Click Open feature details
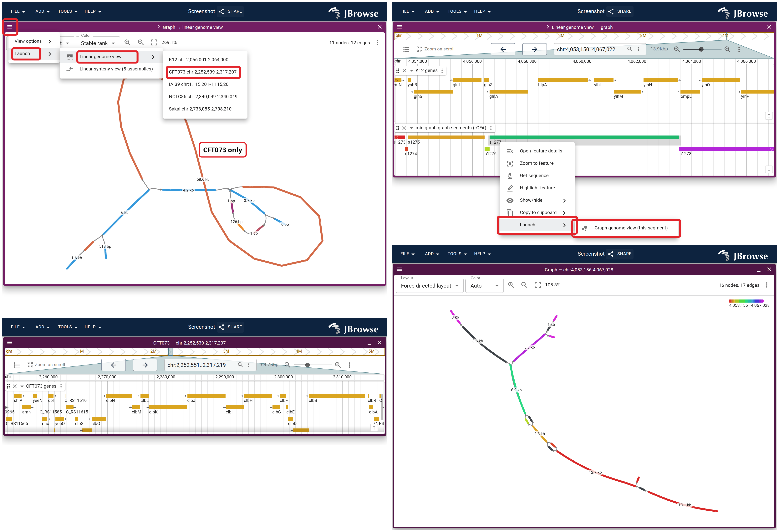 click(x=537, y=151)
